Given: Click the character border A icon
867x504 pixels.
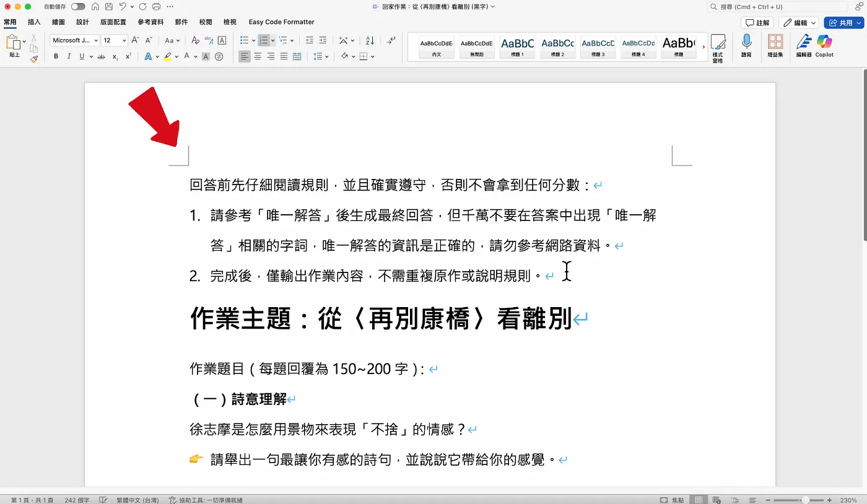Looking at the screenshot, I should (222, 40).
